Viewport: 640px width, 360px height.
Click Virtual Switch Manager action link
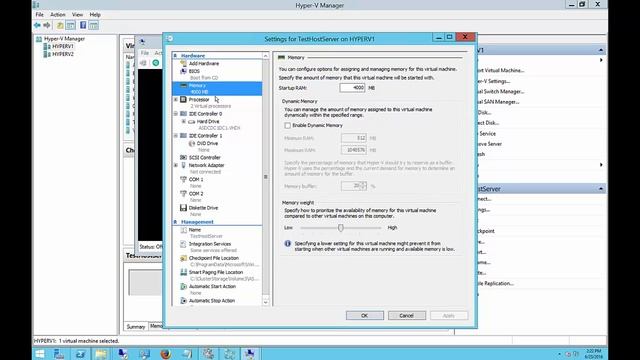[500, 92]
